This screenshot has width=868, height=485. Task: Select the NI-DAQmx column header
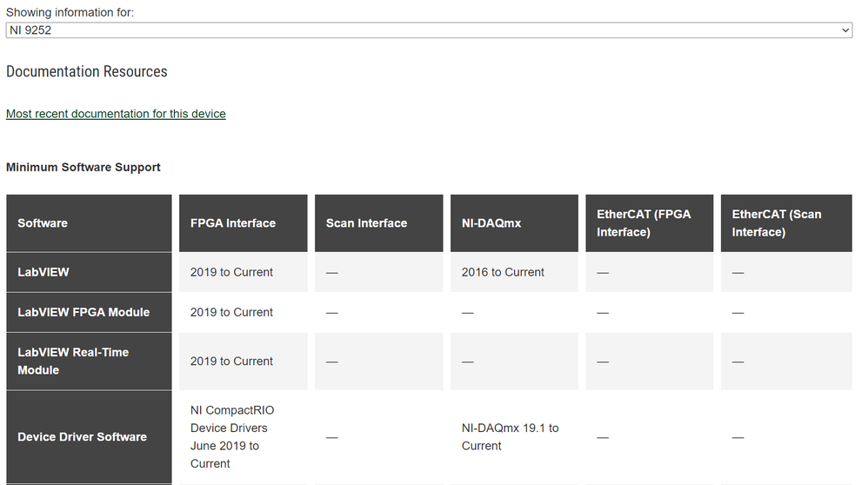[514, 223]
